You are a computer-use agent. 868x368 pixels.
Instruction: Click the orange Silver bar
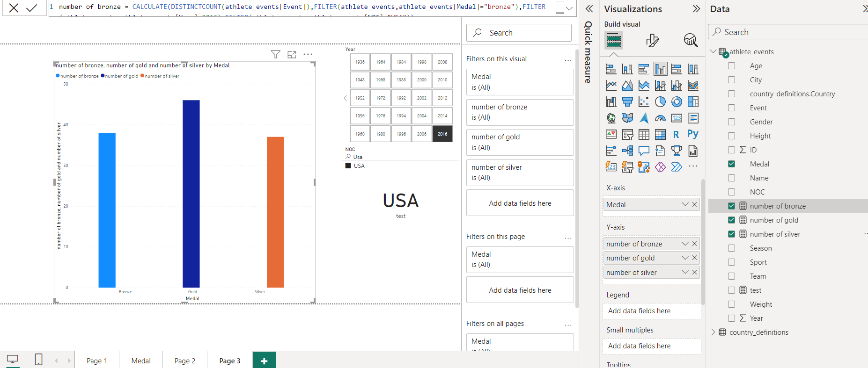pos(275,212)
